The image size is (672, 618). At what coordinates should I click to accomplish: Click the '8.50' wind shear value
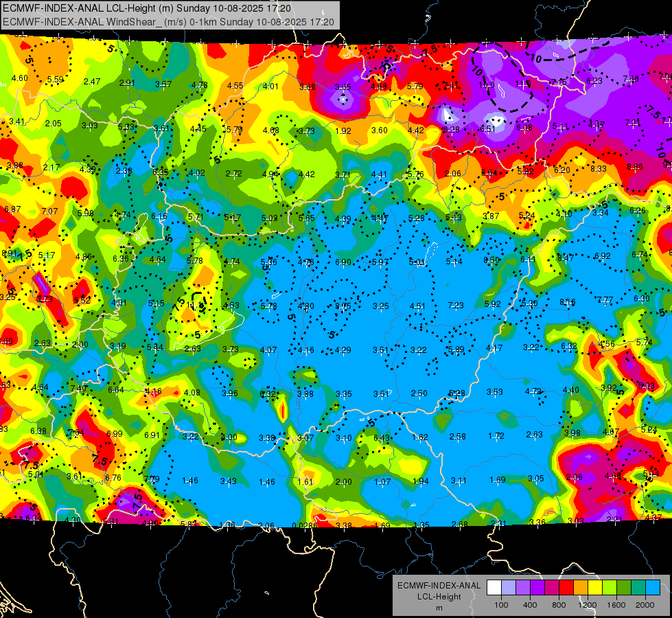[x=491, y=260]
